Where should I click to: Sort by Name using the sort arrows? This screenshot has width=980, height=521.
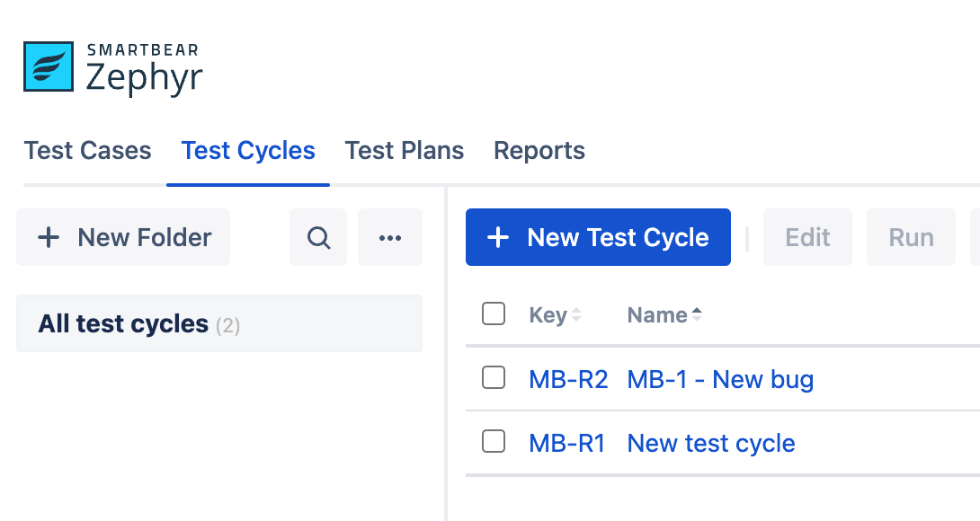696,315
